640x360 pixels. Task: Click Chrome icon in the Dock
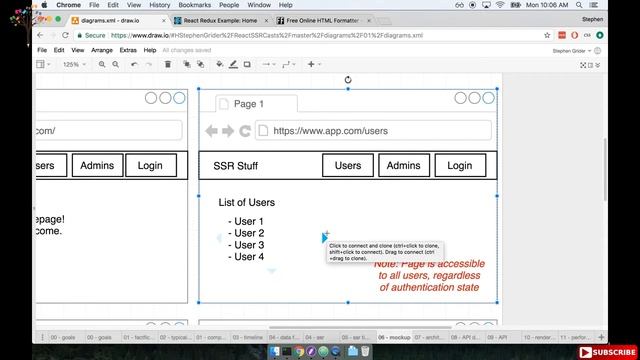coord(299,351)
